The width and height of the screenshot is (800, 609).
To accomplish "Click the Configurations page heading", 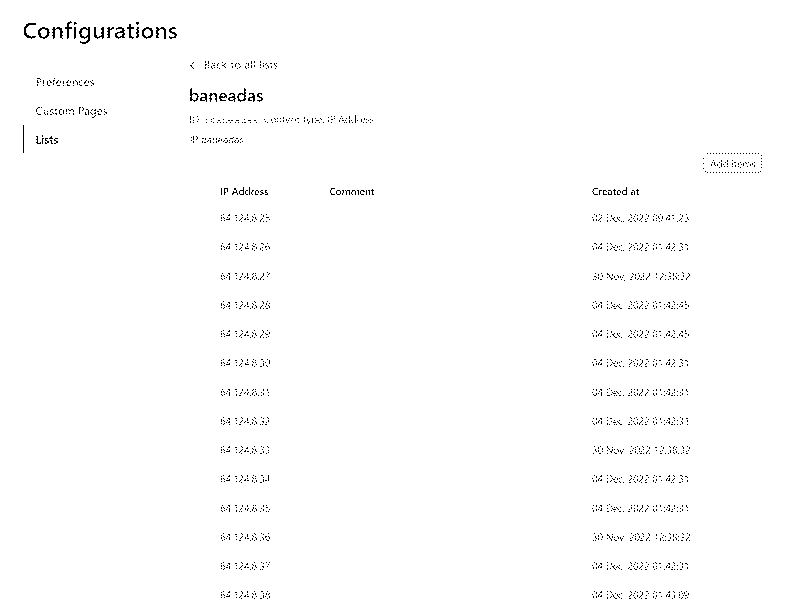I will pyautogui.click(x=100, y=31).
